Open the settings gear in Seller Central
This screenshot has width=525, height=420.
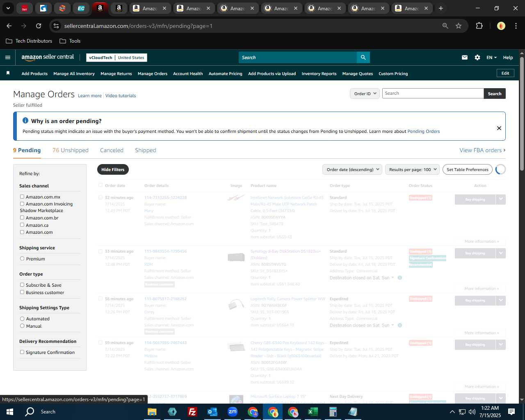pyautogui.click(x=477, y=57)
